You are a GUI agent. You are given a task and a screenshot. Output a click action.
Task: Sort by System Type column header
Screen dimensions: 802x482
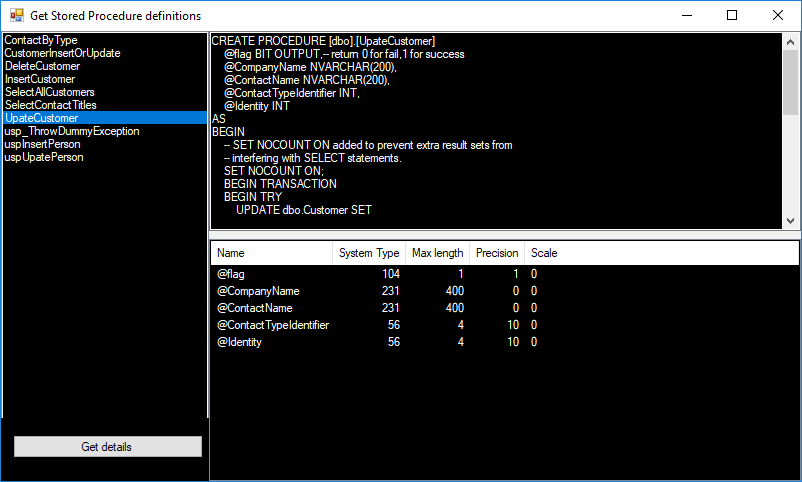[x=369, y=253]
